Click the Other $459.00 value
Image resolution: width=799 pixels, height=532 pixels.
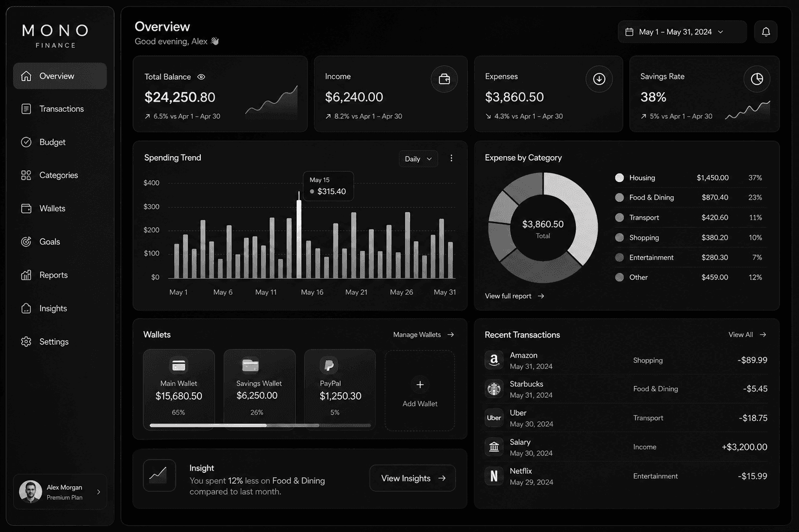click(715, 278)
